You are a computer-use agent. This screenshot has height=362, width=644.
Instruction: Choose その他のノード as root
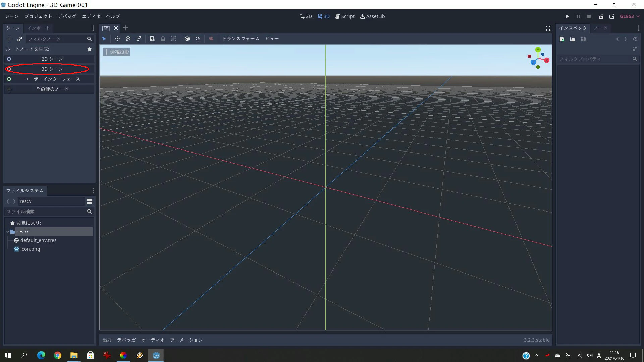49,89
